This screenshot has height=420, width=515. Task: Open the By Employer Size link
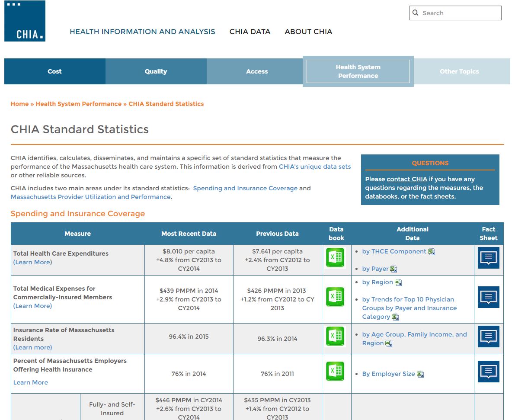[388, 374]
